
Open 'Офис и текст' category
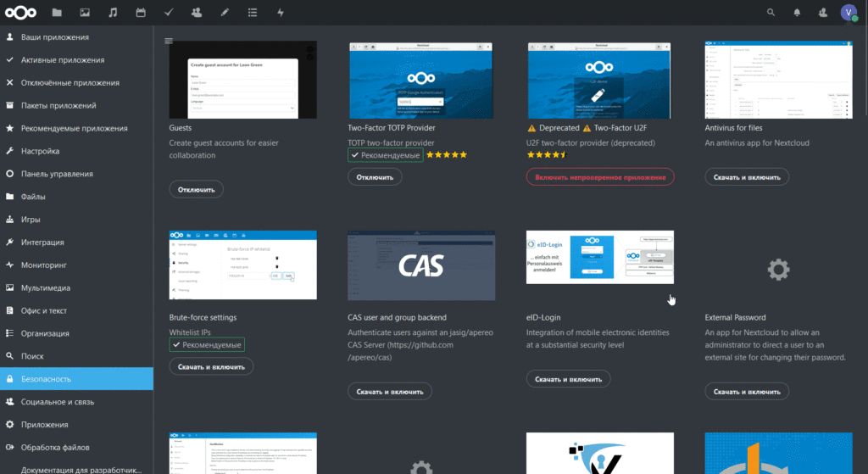76,310
